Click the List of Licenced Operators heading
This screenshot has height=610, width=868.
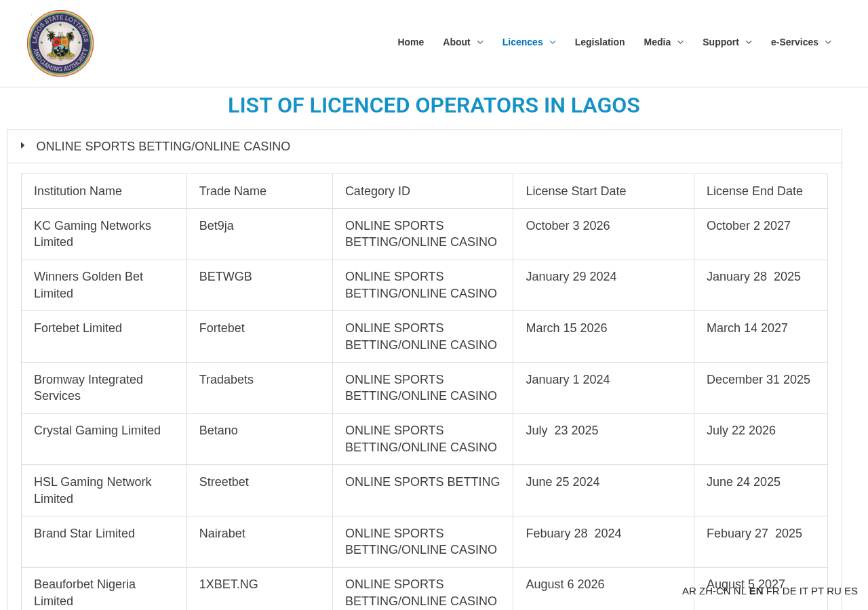coord(434,106)
